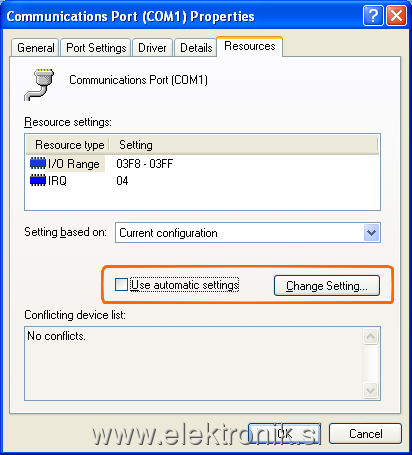Expand the Setting based on dropdown arrow

click(x=371, y=233)
